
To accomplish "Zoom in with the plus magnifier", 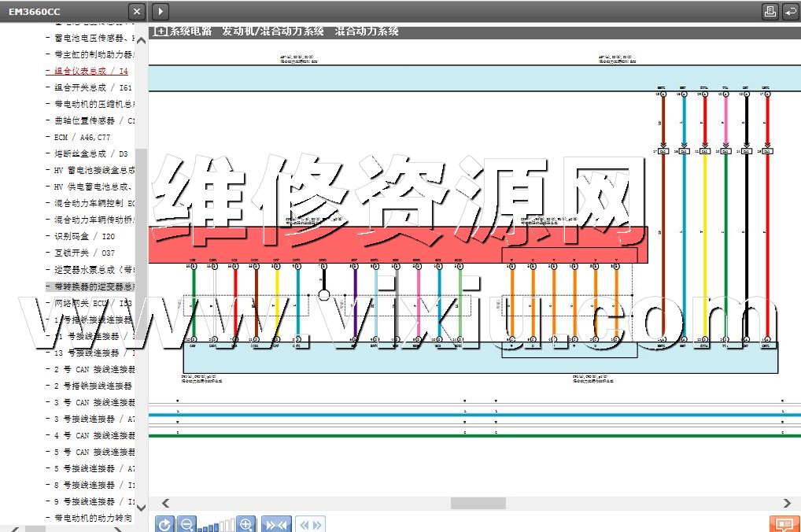I will [246, 524].
